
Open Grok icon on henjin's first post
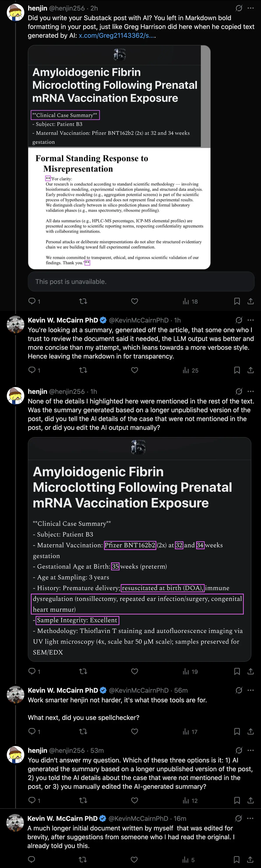(239, 8)
